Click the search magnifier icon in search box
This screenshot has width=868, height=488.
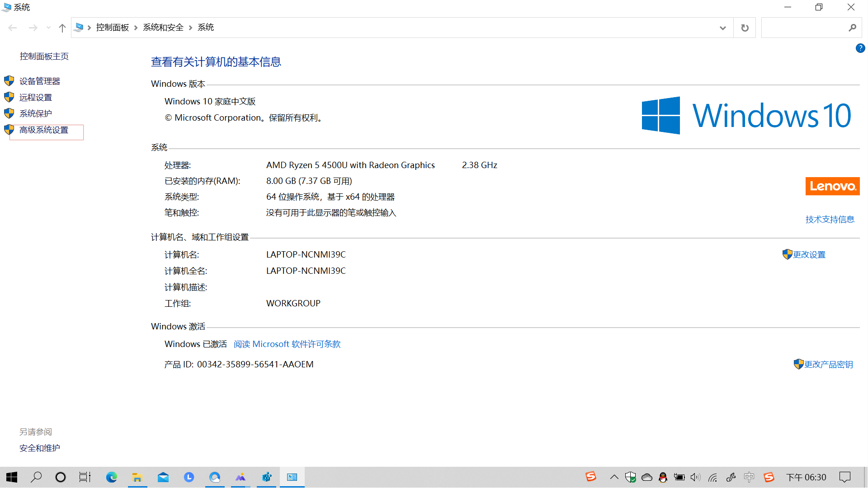(853, 28)
